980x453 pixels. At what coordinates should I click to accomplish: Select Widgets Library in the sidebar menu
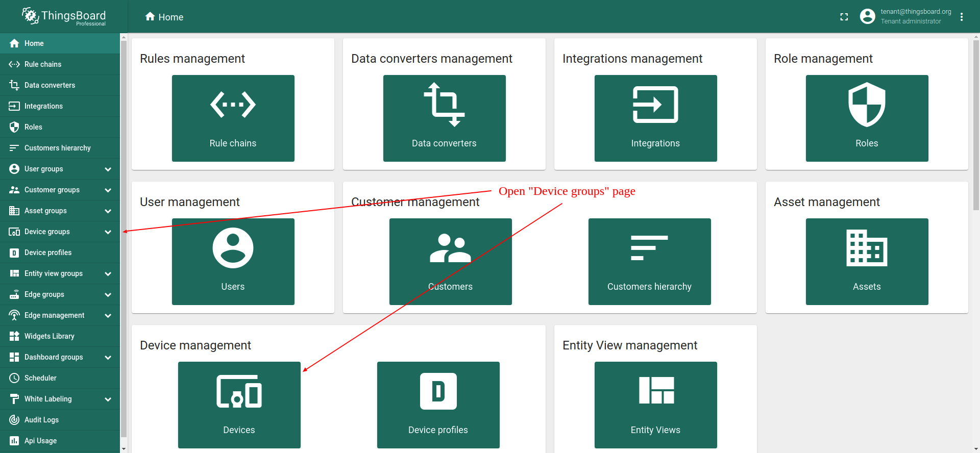[x=60, y=336]
